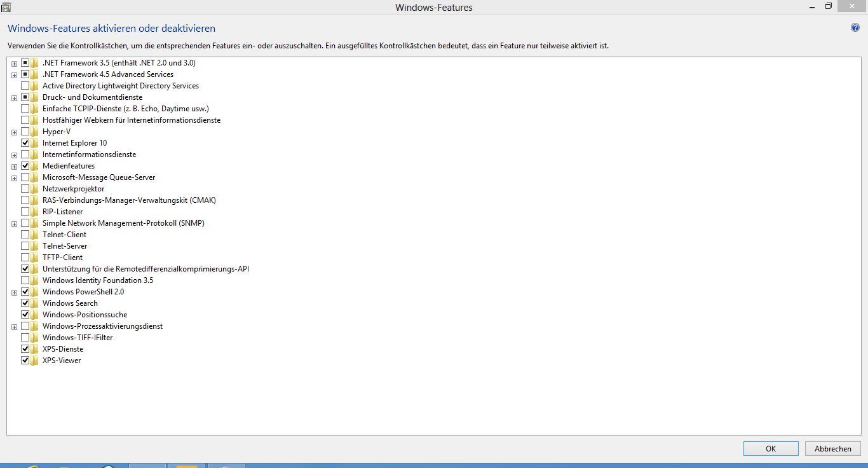The width and height of the screenshot is (868, 468).
Task: Expand the Hyper-V tree node
Action: pos(14,132)
